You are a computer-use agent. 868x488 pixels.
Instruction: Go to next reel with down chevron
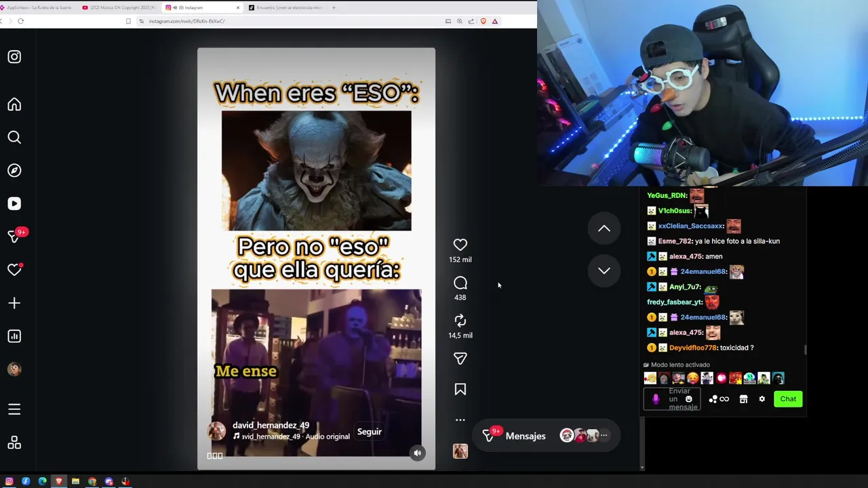coord(604,270)
